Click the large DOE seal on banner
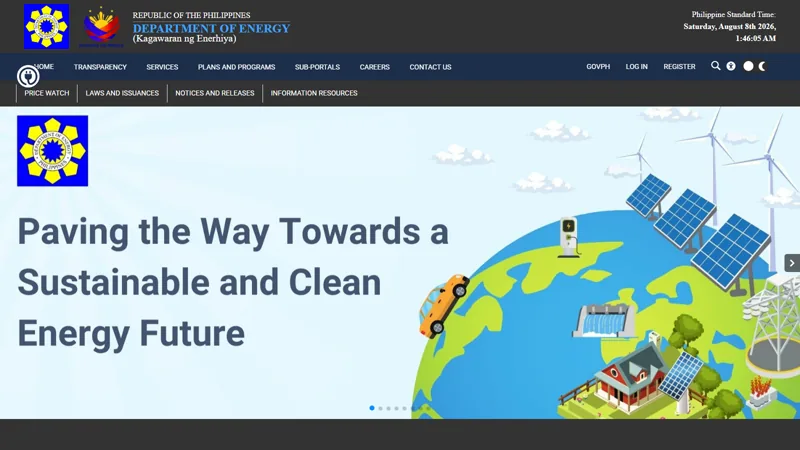The width and height of the screenshot is (800, 450). tap(53, 151)
